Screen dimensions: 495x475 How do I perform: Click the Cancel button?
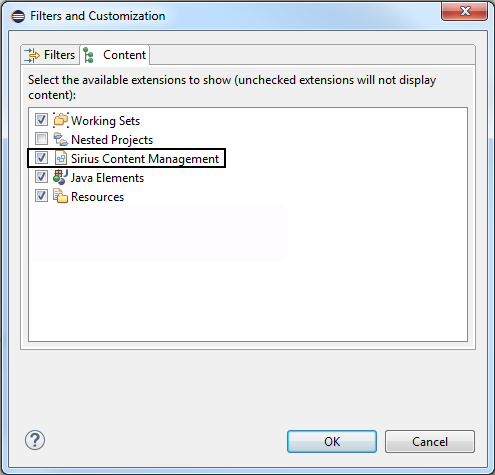point(430,442)
